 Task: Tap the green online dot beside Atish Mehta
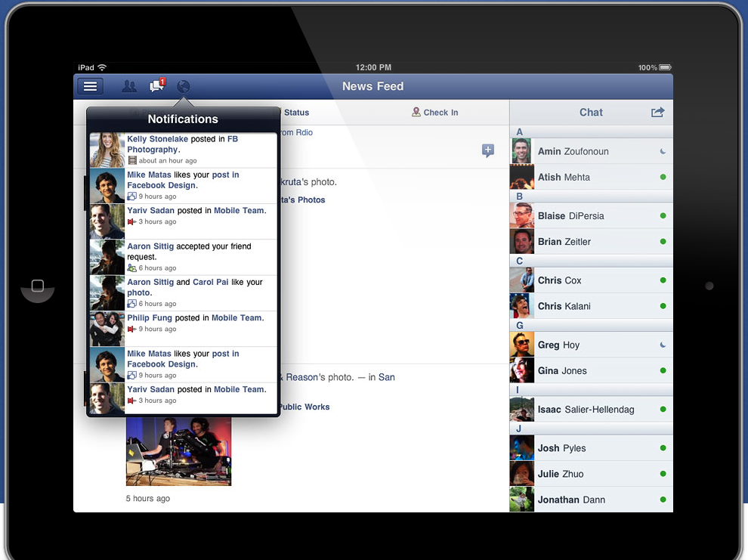(663, 177)
